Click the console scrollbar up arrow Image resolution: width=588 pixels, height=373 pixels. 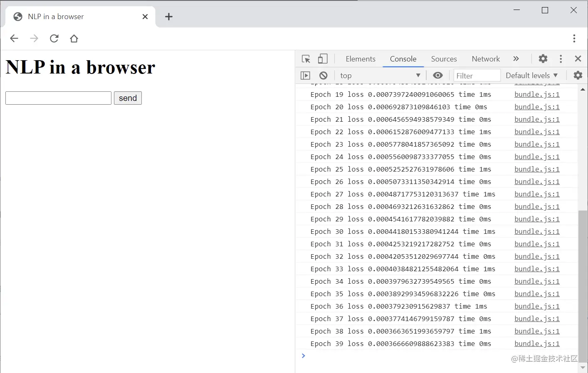[x=583, y=89]
